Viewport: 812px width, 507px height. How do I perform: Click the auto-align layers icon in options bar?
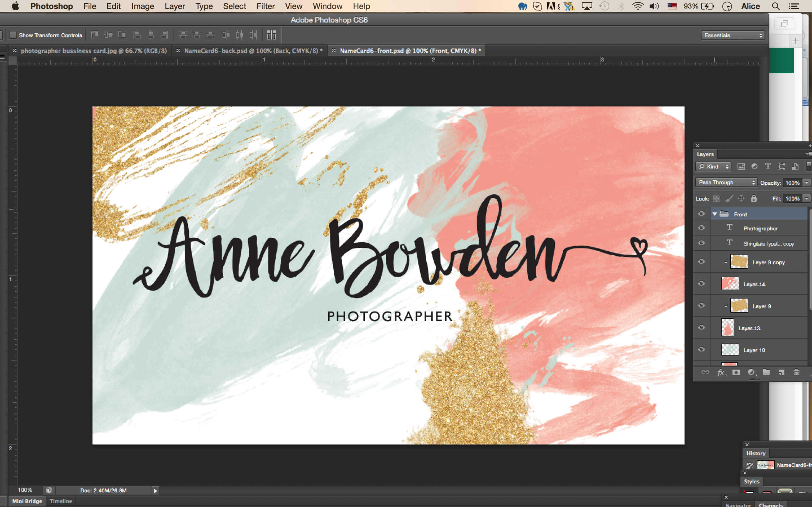click(271, 35)
